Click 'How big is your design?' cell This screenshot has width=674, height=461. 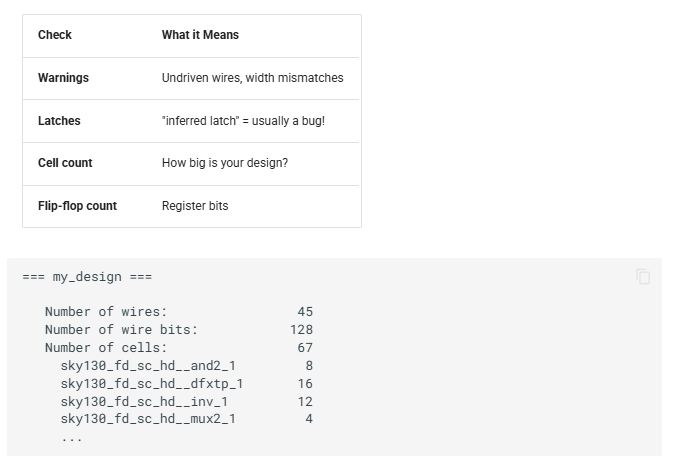(x=224, y=163)
